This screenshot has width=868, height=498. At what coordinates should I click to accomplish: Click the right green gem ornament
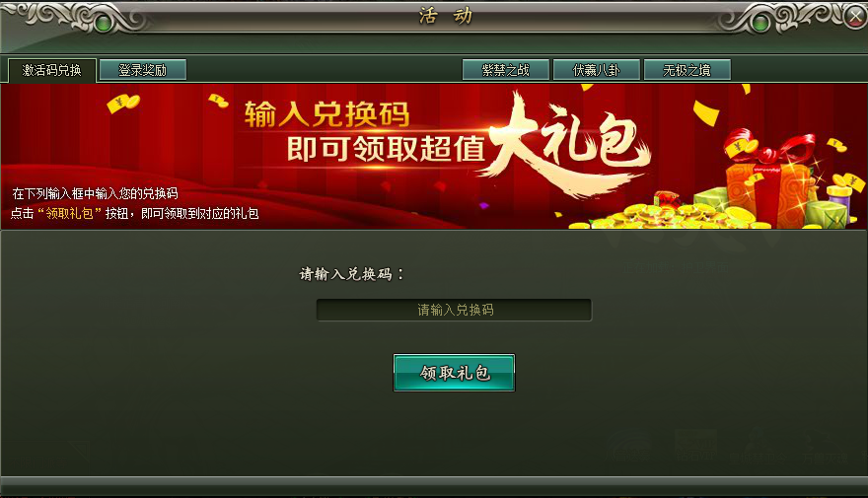(x=761, y=24)
